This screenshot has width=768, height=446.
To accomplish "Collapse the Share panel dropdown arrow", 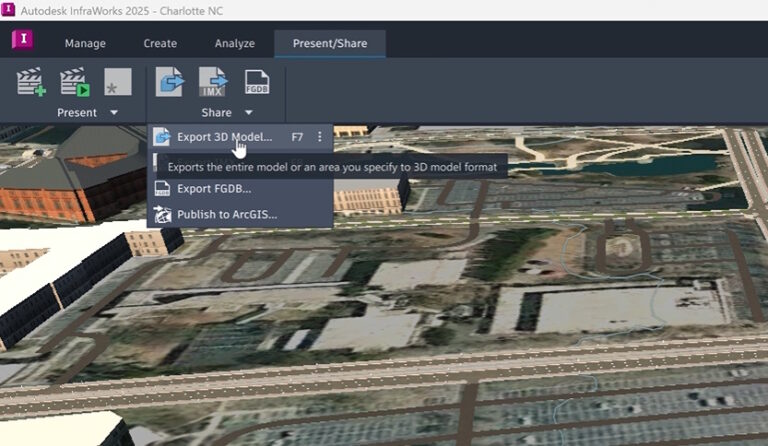I will coord(249,113).
